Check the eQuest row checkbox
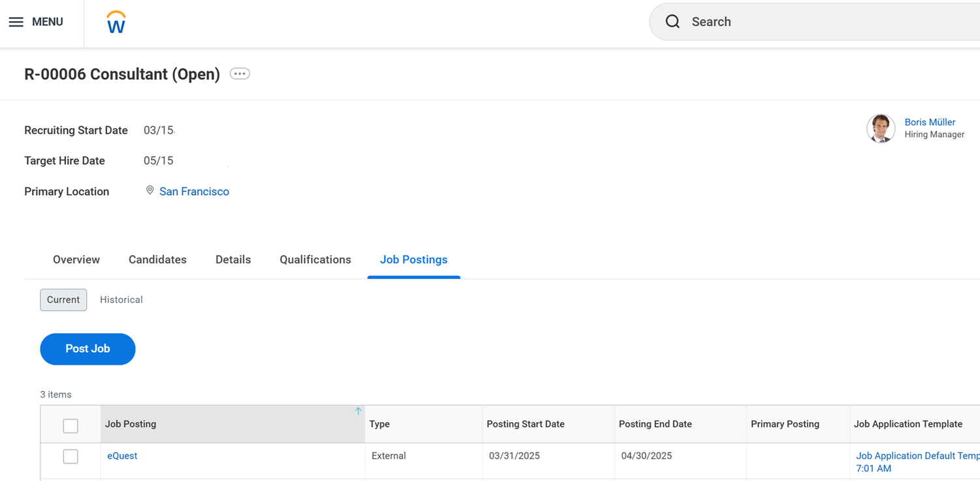Viewport: 980px width, 481px height. (x=70, y=456)
